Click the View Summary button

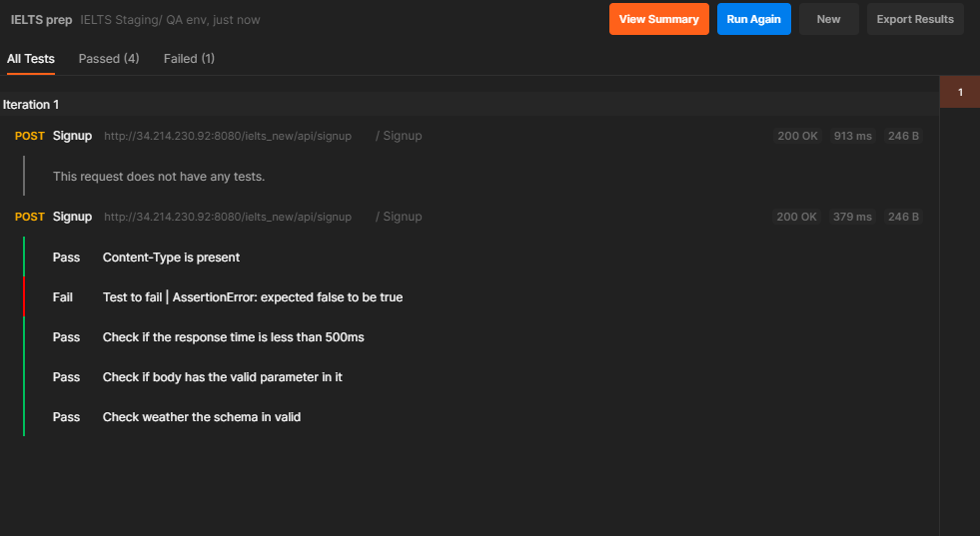(x=658, y=19)
